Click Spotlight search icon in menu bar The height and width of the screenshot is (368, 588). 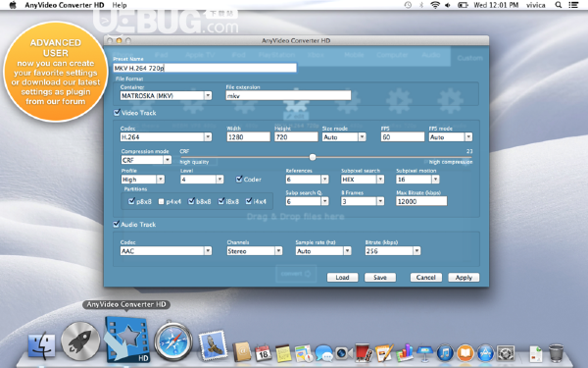click(558, 5)
